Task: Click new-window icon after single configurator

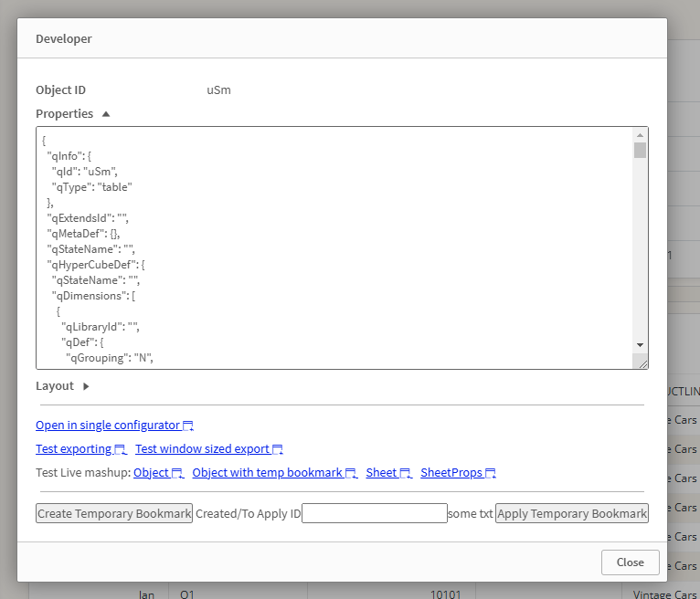Action: 188,426
